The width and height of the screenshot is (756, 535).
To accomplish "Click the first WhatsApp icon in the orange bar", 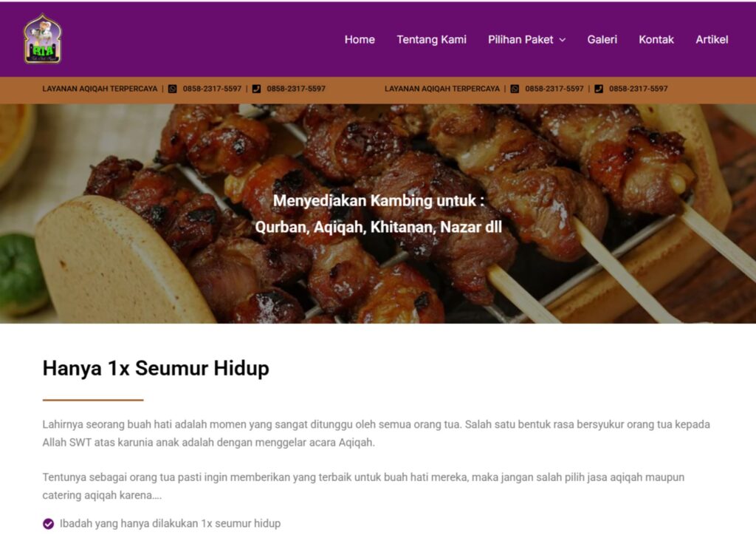I will pyautogui.click(x=173, y=89).
